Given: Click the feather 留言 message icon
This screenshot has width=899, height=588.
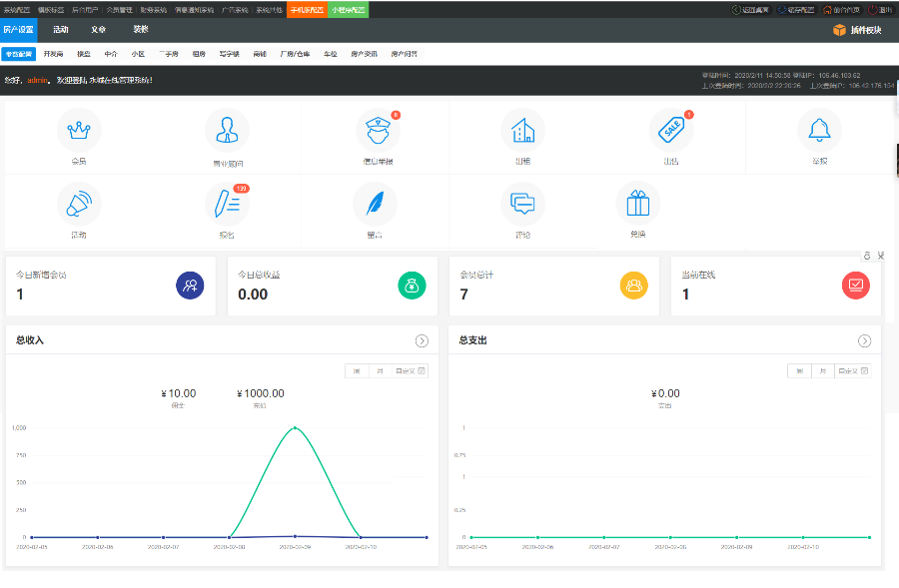Looking at the screenshot, I should coord(375,204).
